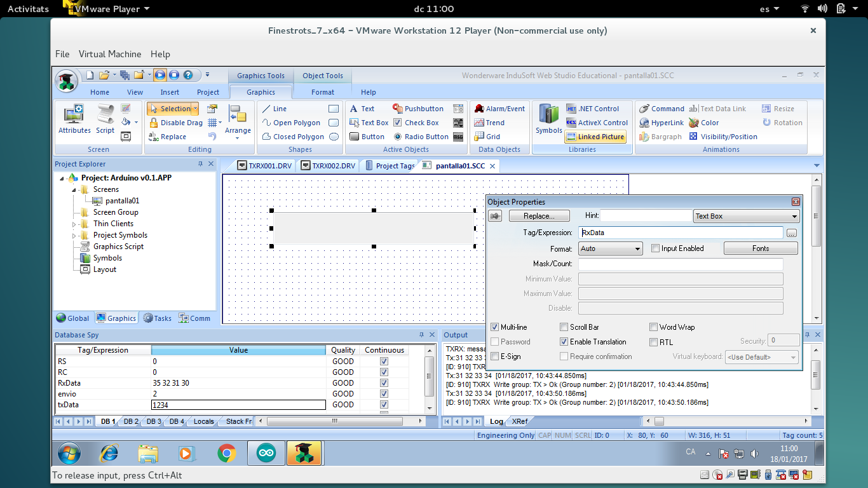Toggle Enable Translation checkbox
The height and width of the screenshot is (488, 868).
coord(564,342)
